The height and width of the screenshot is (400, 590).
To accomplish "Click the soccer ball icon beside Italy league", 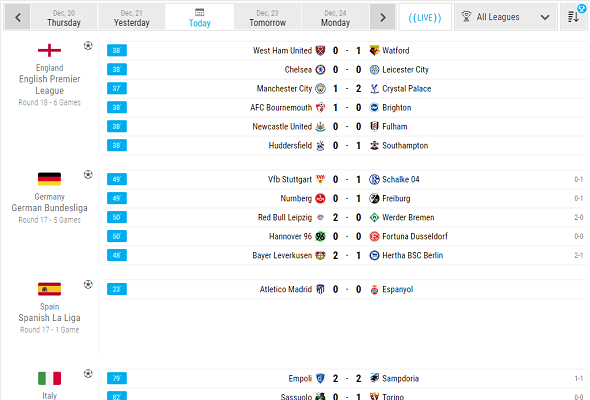I will coord(88,374).
